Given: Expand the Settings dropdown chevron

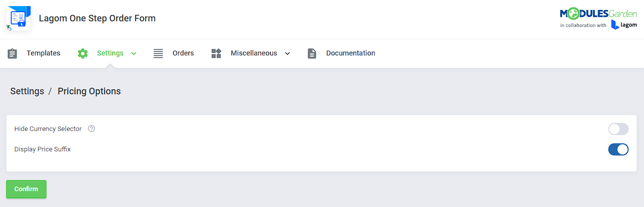Looking at the screenshot, I should click(134, 54).
